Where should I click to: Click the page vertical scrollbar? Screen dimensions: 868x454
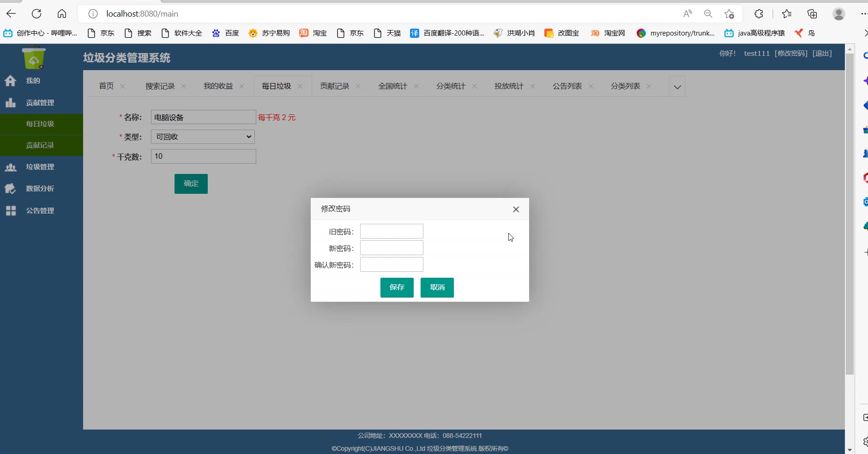click(x=850, y=214)
